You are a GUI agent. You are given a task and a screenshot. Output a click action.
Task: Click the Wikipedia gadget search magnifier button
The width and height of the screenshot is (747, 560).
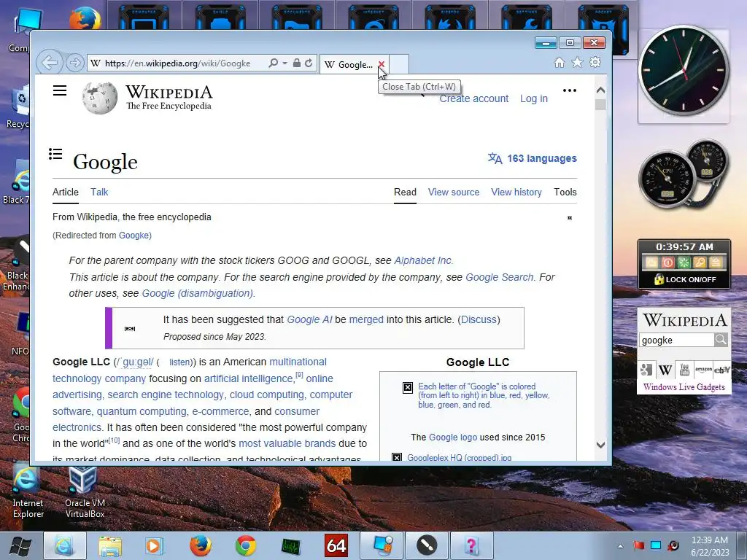click(721, 340)
